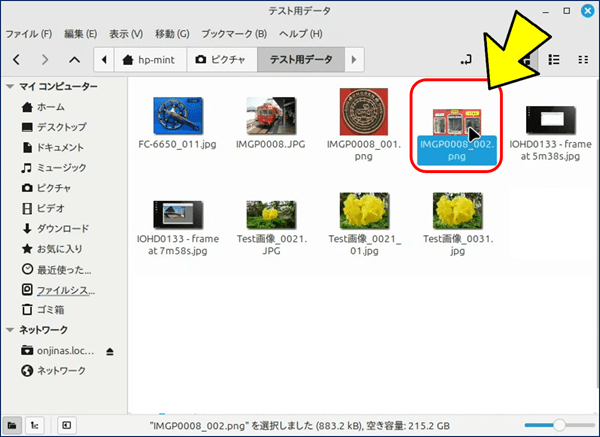Show the tree view in sidebar
This screenshot has height=437, width=600.
coord(34,425)
